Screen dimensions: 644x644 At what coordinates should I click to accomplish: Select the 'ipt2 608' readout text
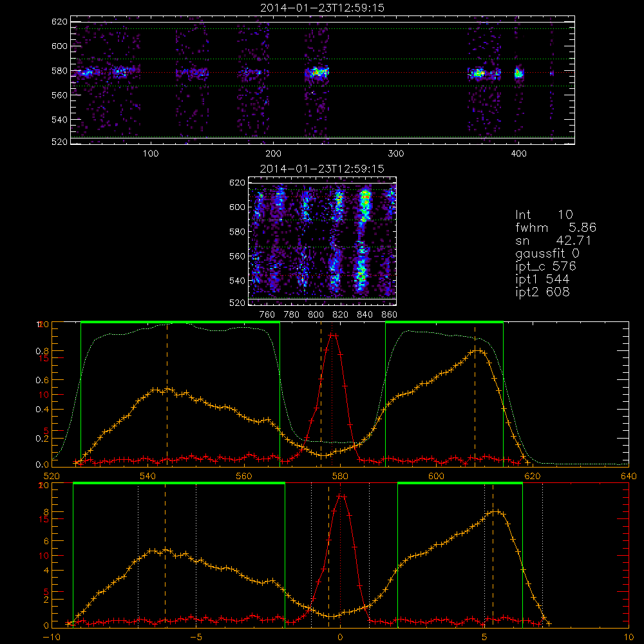pos(542,292)
